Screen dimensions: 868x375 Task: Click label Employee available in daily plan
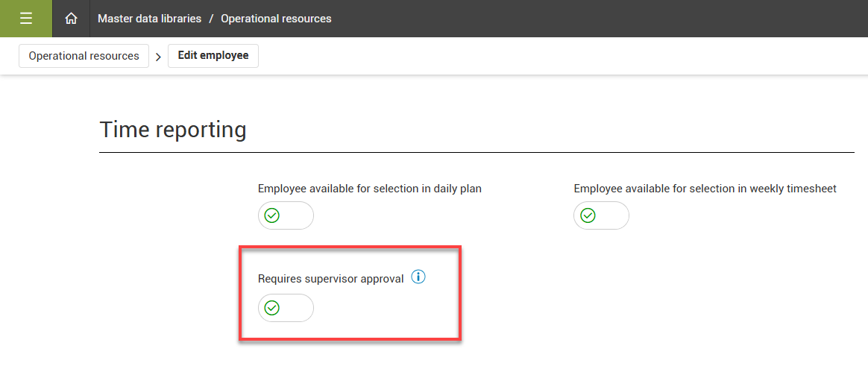coord(369,189)
